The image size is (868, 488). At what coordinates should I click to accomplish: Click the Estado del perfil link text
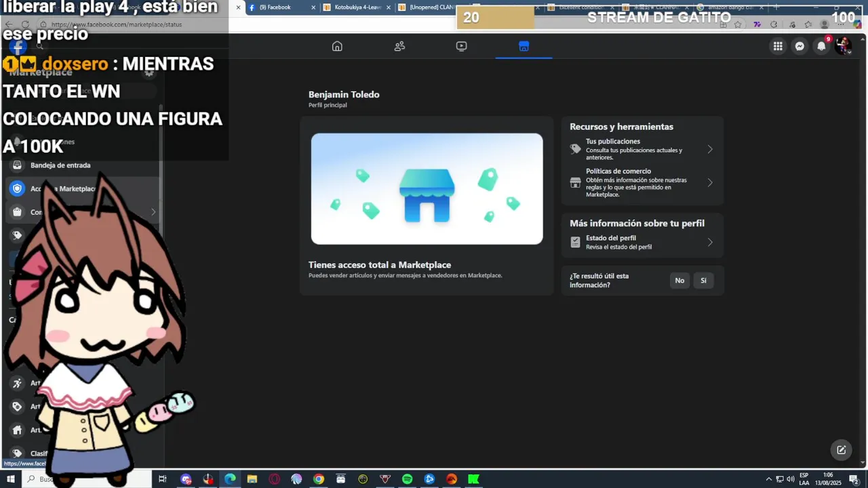click(611, 239)
